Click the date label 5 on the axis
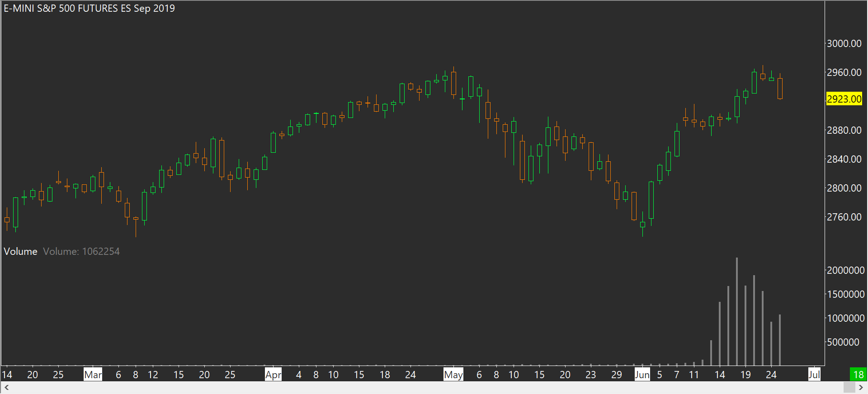Screen dimensions: 868x394 [660, 375]
